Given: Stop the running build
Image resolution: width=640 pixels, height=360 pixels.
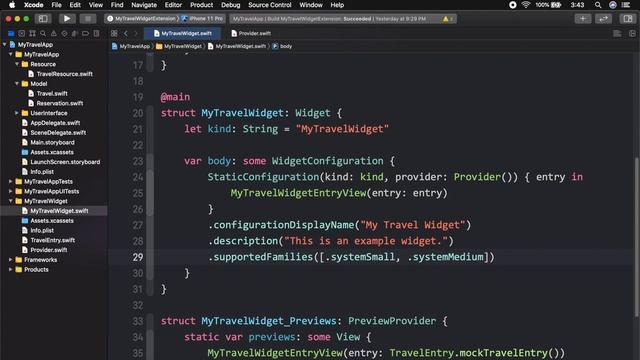Looking at the screenshot, I should [x=87, y=18].
